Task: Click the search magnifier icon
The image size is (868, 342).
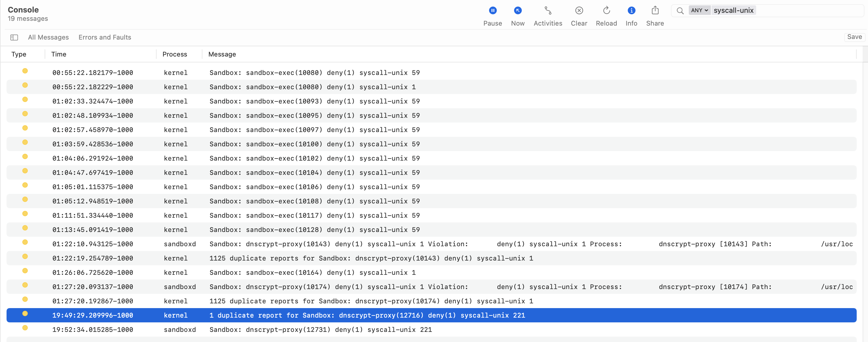Action: pyautogui.click(x=680, y=11)
